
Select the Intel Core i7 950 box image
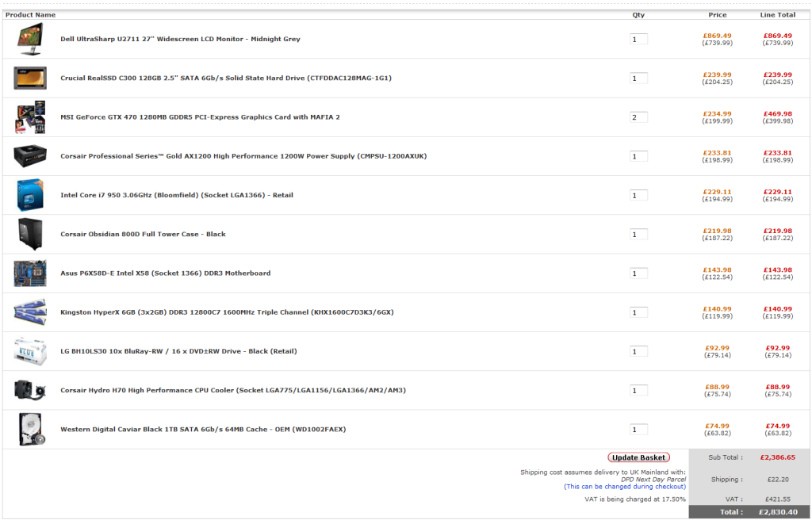[x=30, y=195]
